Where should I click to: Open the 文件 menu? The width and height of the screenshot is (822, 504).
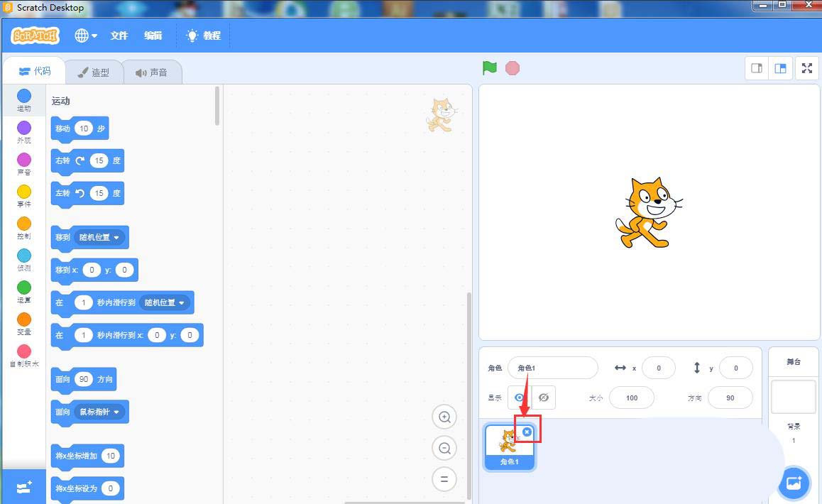tap(119, 35)
